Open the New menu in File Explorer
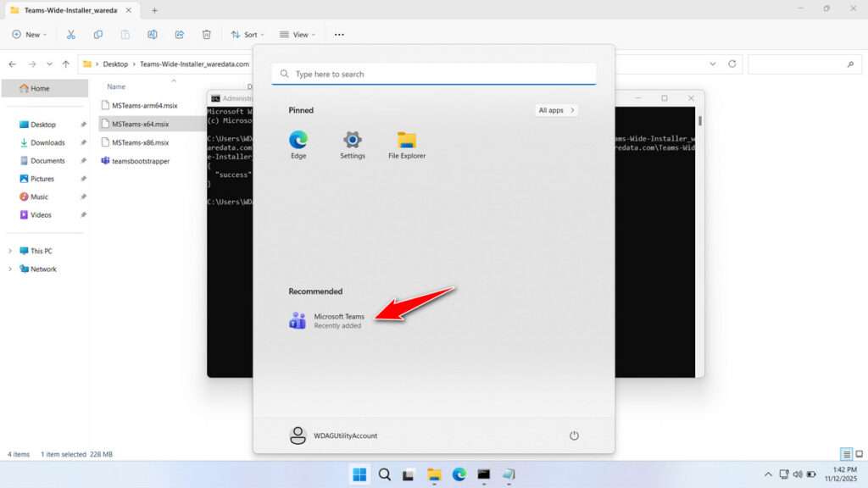This screenshot has width=868, height=488. click(29, 34)
